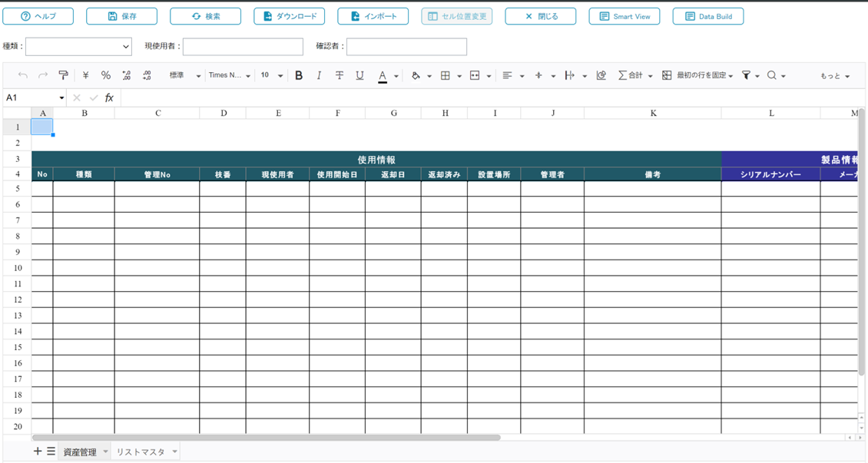The height and width of the screenshot is (463, 868).
Task: Open Smart View
Action: pyautogui.click(x=624, y=16)
